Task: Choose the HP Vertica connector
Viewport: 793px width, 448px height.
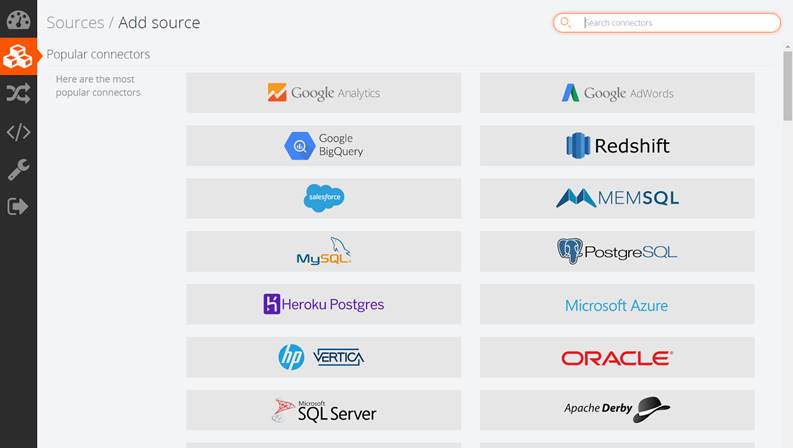Action: [324, 357]
